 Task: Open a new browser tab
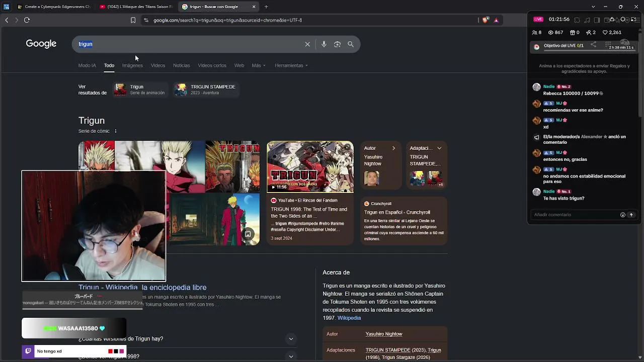[x=266, y=7]
